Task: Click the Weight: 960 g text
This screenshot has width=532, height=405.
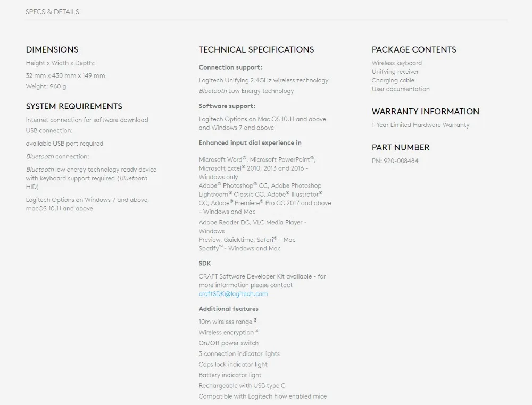Action: coord(46,87)
